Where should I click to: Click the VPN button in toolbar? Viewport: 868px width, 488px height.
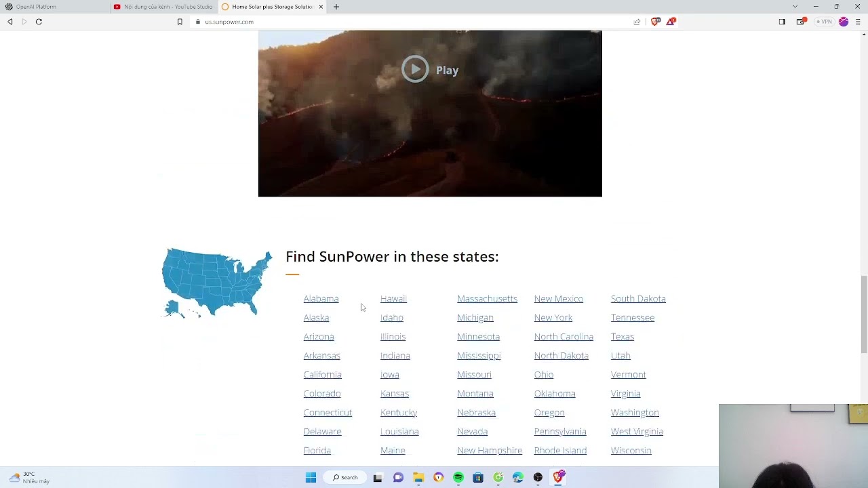click(824, 22)
